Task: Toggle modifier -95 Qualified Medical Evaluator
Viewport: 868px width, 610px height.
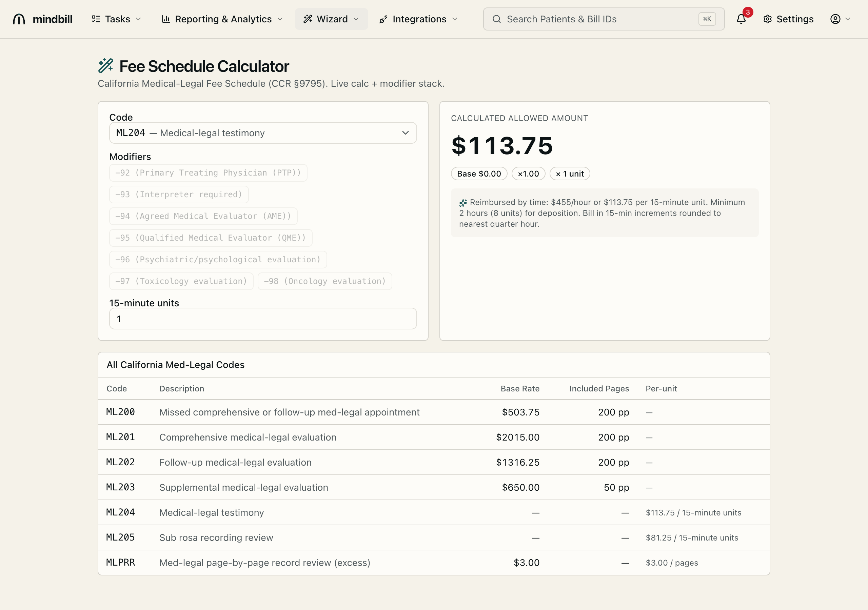Action: pyautogui.click(x=211, y=238)
